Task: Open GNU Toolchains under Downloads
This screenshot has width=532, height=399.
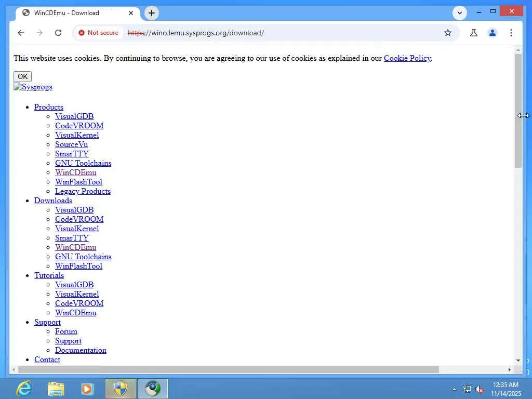Action: 83,257
